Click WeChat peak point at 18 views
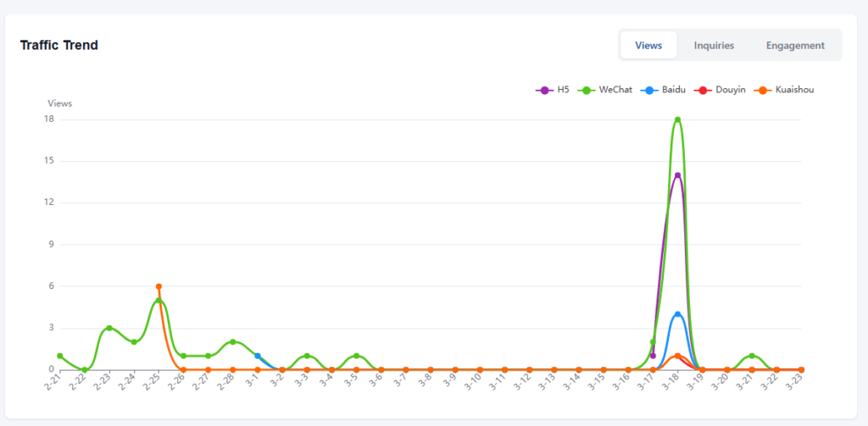The image size is (868, 426). tap(677, 119)
